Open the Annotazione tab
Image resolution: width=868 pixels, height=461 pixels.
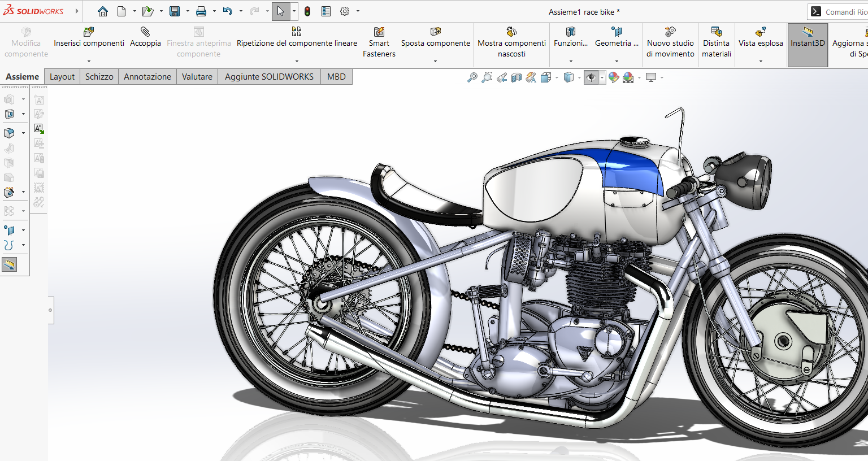pos(147,77)
